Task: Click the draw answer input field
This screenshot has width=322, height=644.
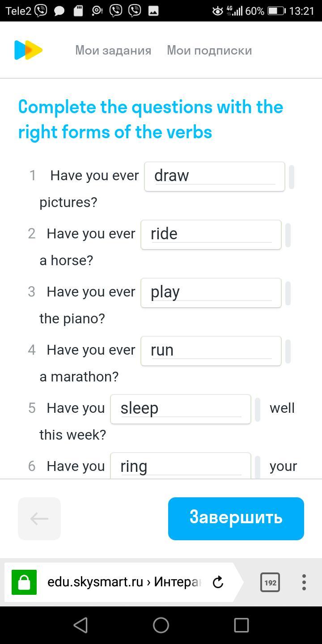Action: click(214, 177)
